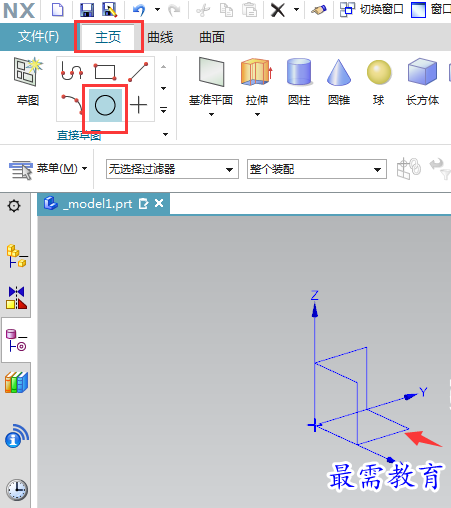
Task: Click the 圆锥 cone tool
Action: pos(339,81)
